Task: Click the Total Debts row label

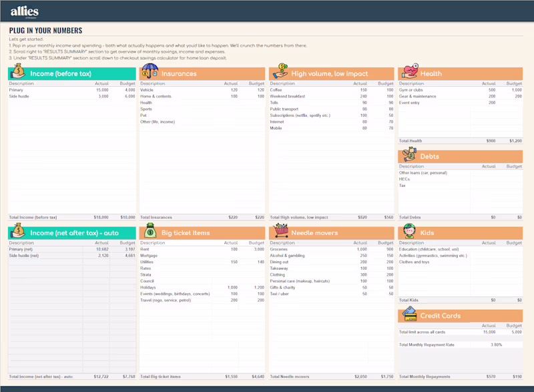Action: [x=410, y=217]
